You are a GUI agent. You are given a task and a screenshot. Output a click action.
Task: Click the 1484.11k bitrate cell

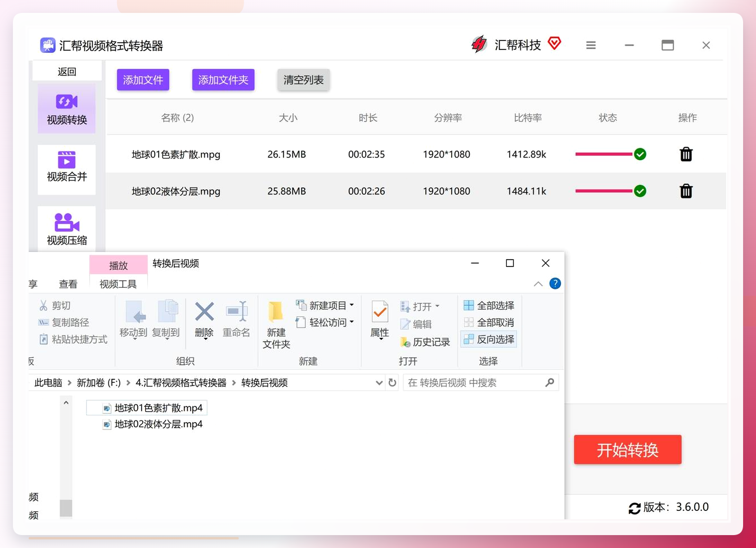[x=526, y=191]
